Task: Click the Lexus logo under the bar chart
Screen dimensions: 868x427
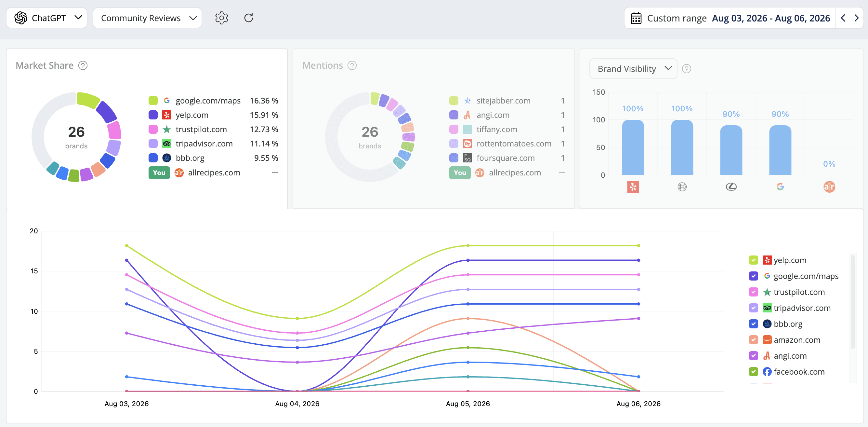Action: tap(731, 186)
